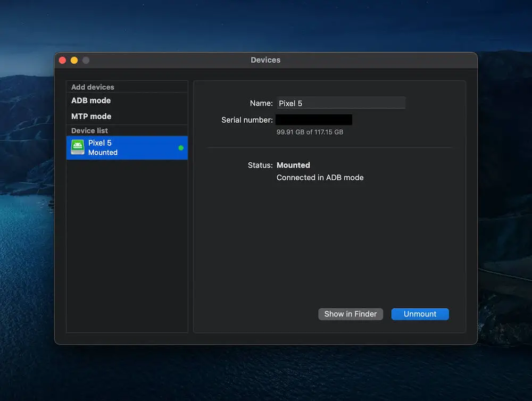The width and height of the screenshot is (532, 401).
Task: Minimize the Devices window with yellow button
Action: coord(74,60)
